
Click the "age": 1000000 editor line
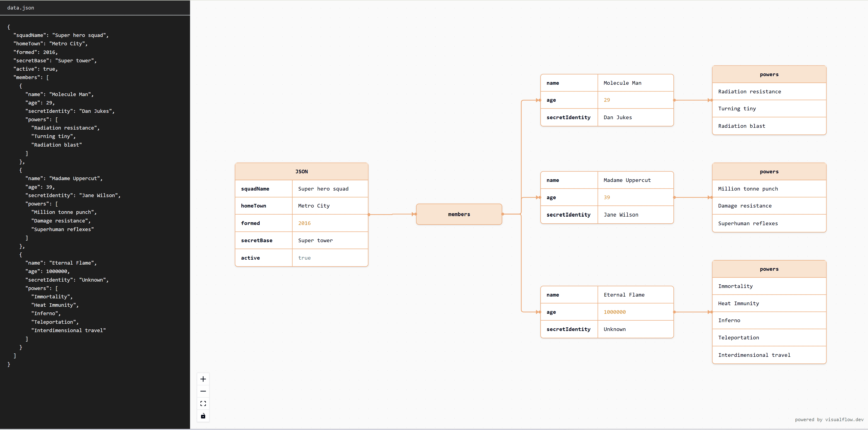pos(48,271)
